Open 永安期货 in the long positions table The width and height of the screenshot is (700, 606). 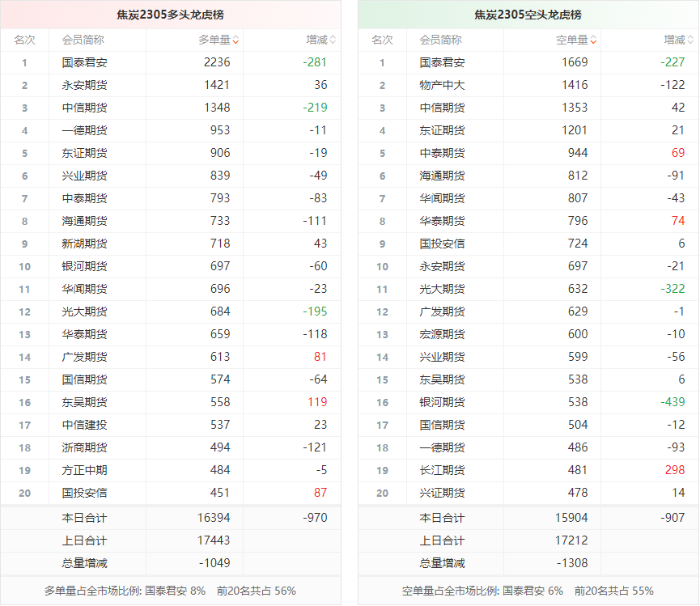(84, 85)
